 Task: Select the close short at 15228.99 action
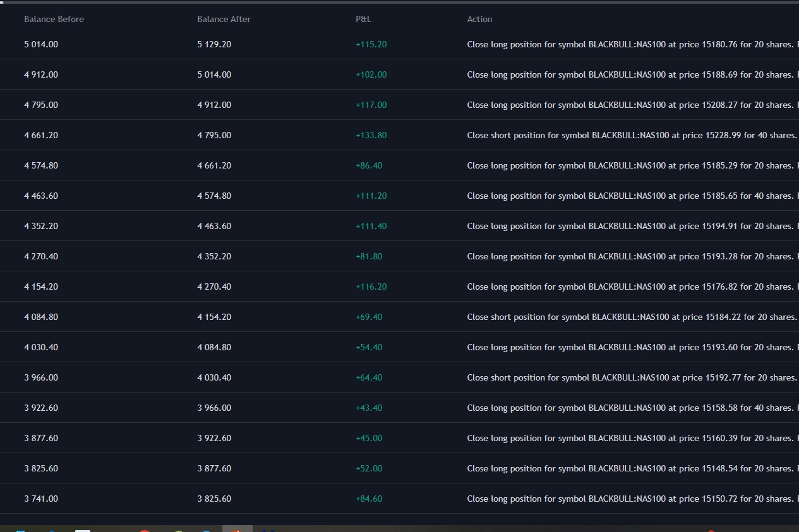(632, 135)
